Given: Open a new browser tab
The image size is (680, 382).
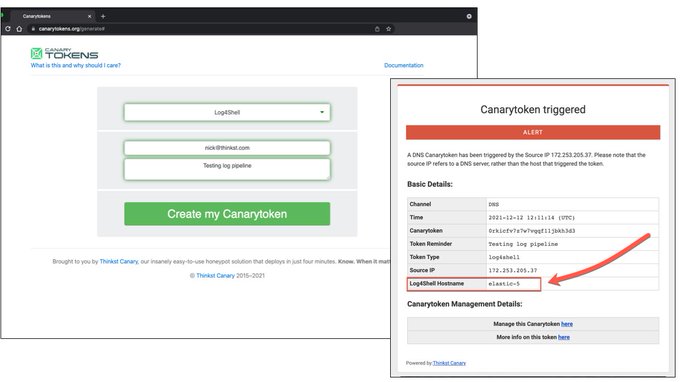Looking at the screenshot, I should [x=103, y=16].
